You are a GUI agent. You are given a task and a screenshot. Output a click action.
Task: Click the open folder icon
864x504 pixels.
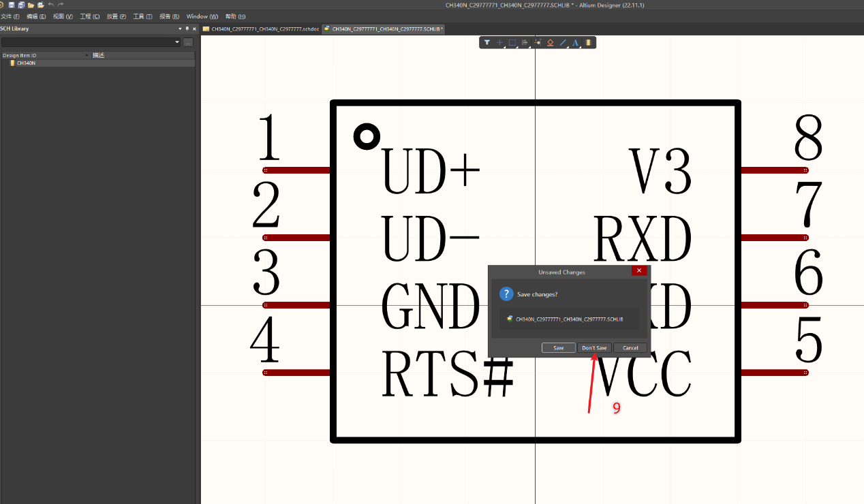[31, 5]
